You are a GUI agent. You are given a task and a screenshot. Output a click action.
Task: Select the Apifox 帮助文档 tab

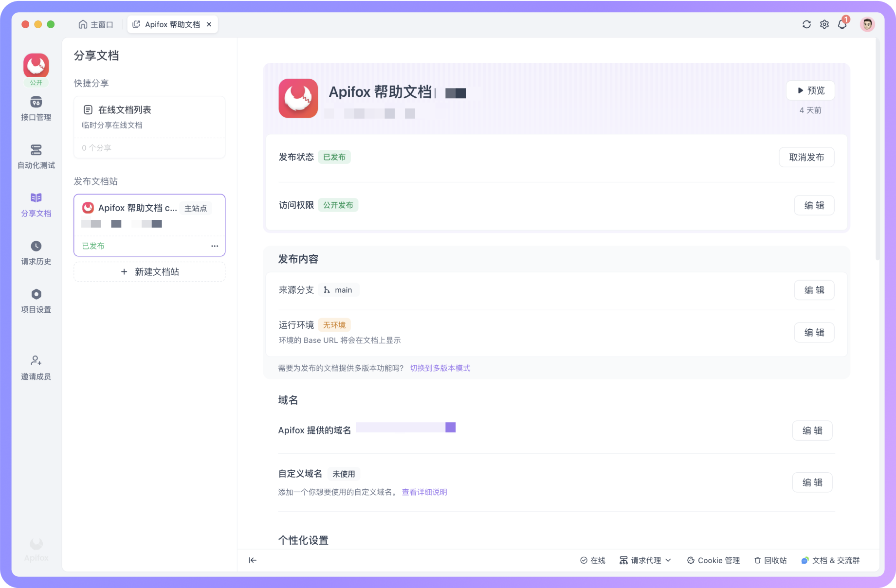point(172,24)
